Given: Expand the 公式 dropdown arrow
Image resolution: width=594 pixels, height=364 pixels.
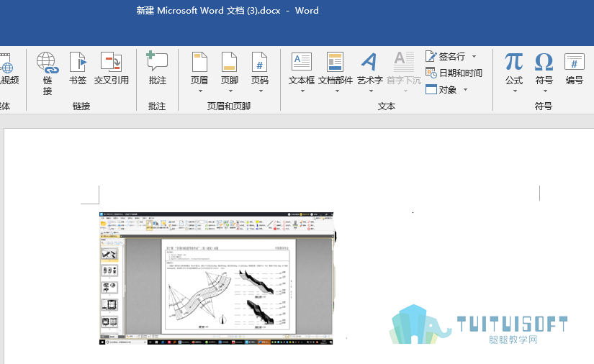Looking at the screenshot, I should pyautogui.click(x=515, y=91).
